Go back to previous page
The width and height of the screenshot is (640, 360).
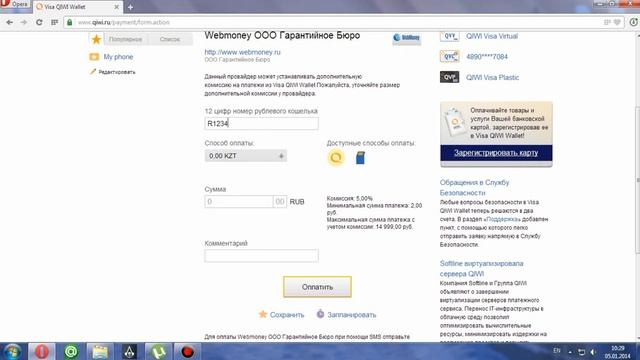(9, 22)
